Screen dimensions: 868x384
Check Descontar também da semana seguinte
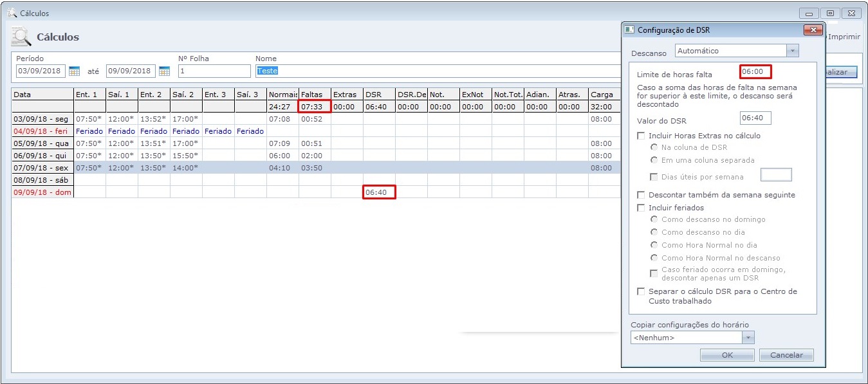[x=641, y=195]
